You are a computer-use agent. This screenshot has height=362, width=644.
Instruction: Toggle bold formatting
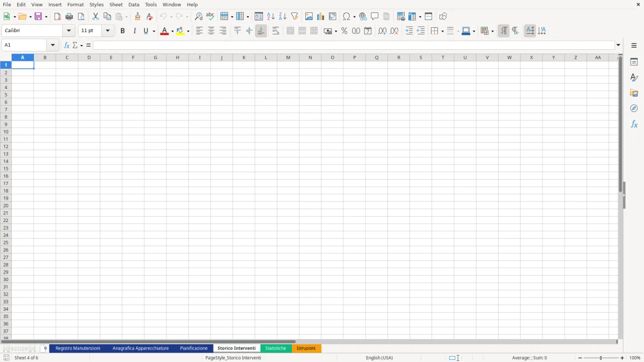pyautogui.click(x=122, y=31)
